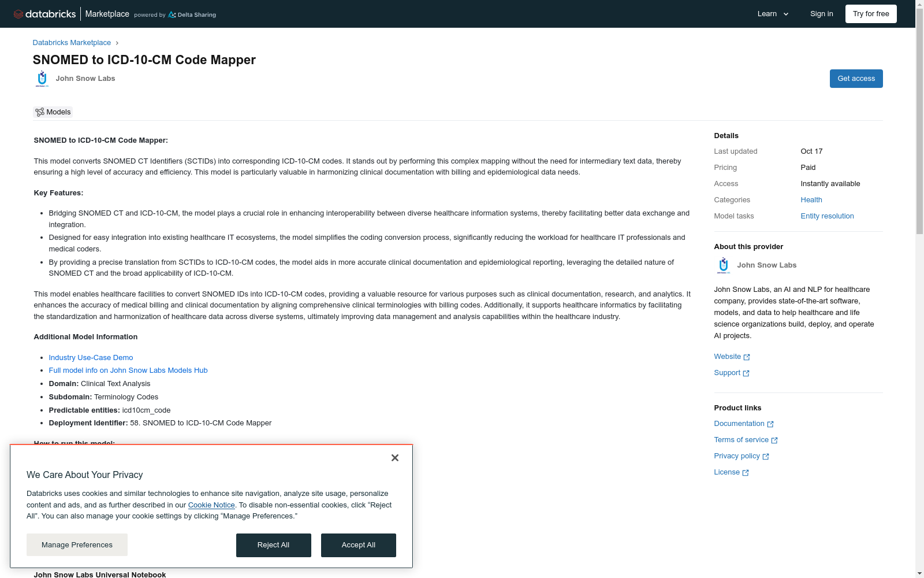Go to Databricks Marketplace breadcrumb
924x578 pixels.
click(x=72, y=43)
